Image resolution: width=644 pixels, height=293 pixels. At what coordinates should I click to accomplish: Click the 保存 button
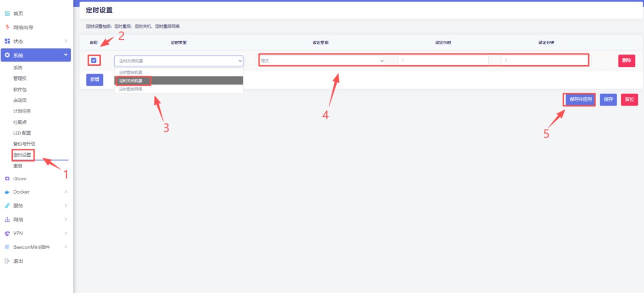point(608,99)
